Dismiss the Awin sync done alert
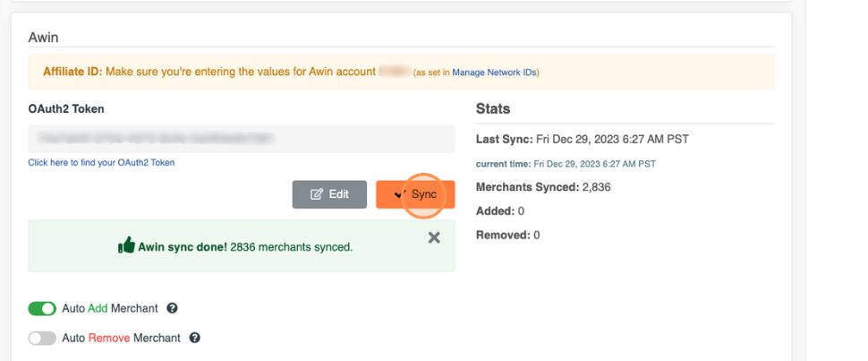The height and width of the screenshot is (361, 868). 434,237
